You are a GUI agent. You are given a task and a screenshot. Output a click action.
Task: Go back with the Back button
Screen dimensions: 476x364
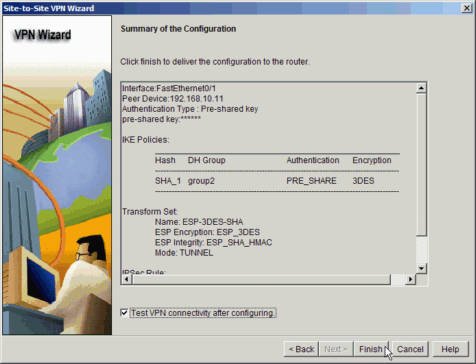[x=301, y=349]
